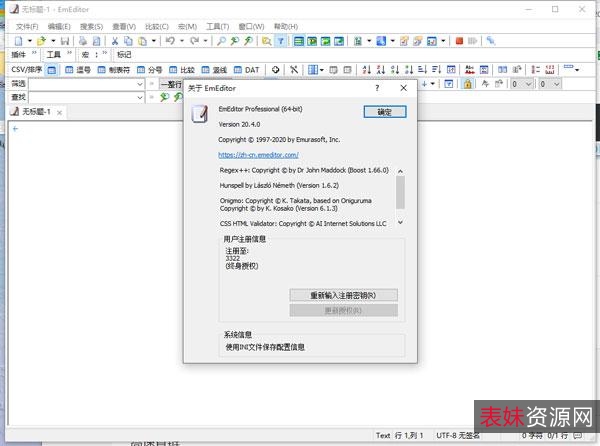Expand the Paste dropdown arrow
Image resolution: width=600 pixels, height=446 pixels.
[x=154, y=41]
